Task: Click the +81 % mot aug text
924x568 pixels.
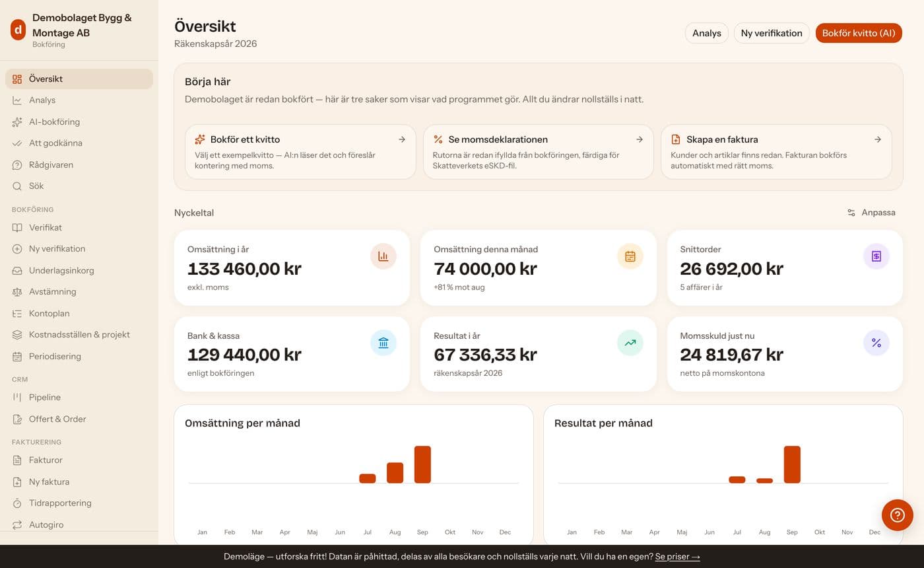Action: (x=459, y=287)
